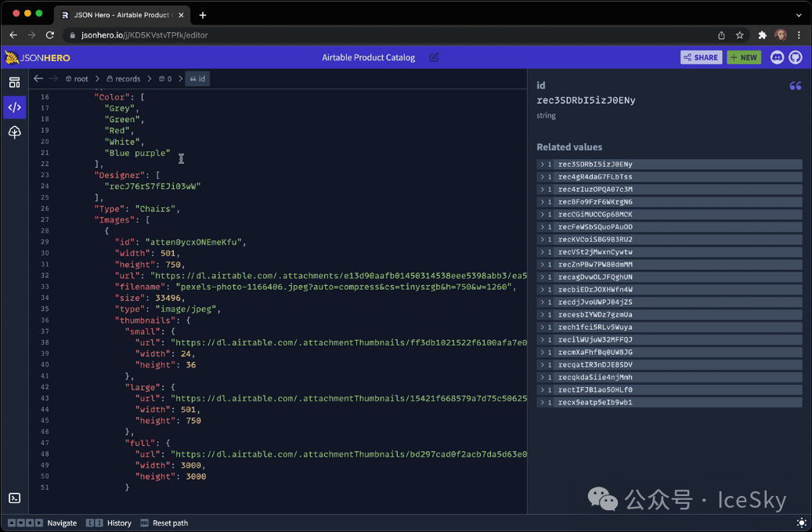This screenshot has height=532, width=812.
Task: Select the JSON editor view icon
Action: 14,107
